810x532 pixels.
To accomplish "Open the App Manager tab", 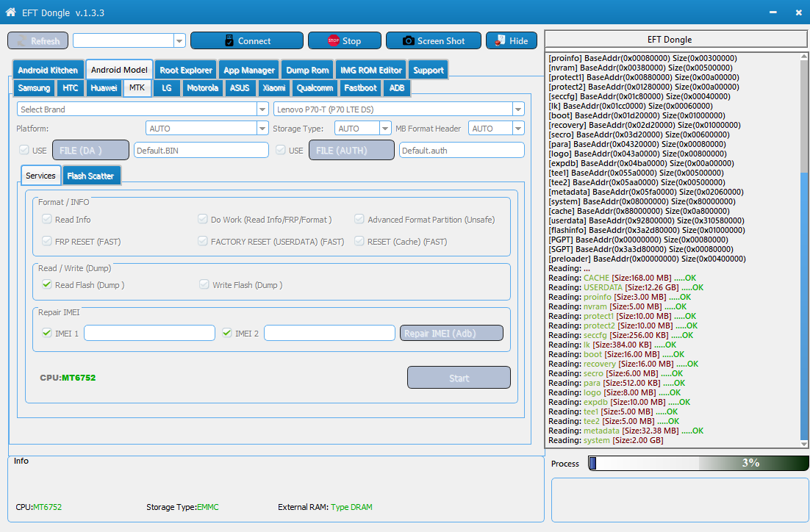I will 249,71.
